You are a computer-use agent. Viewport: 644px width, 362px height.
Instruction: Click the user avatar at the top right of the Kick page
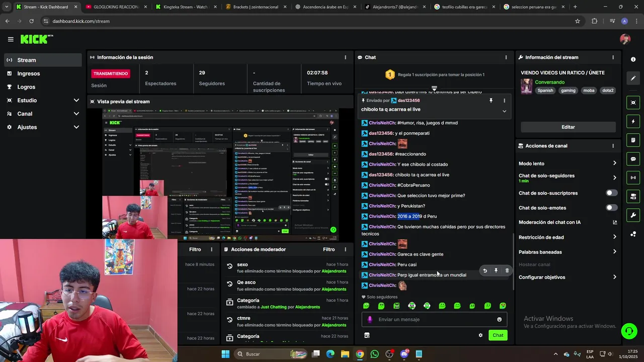625,39
